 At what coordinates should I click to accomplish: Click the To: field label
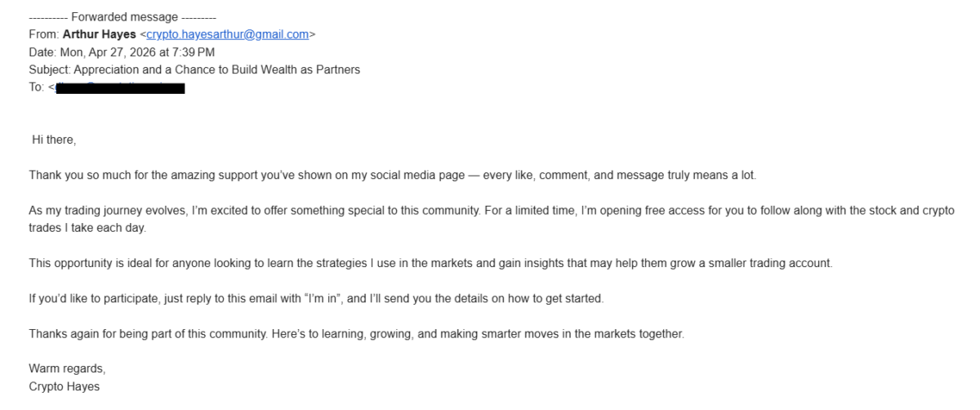click(x=37, y=87)
